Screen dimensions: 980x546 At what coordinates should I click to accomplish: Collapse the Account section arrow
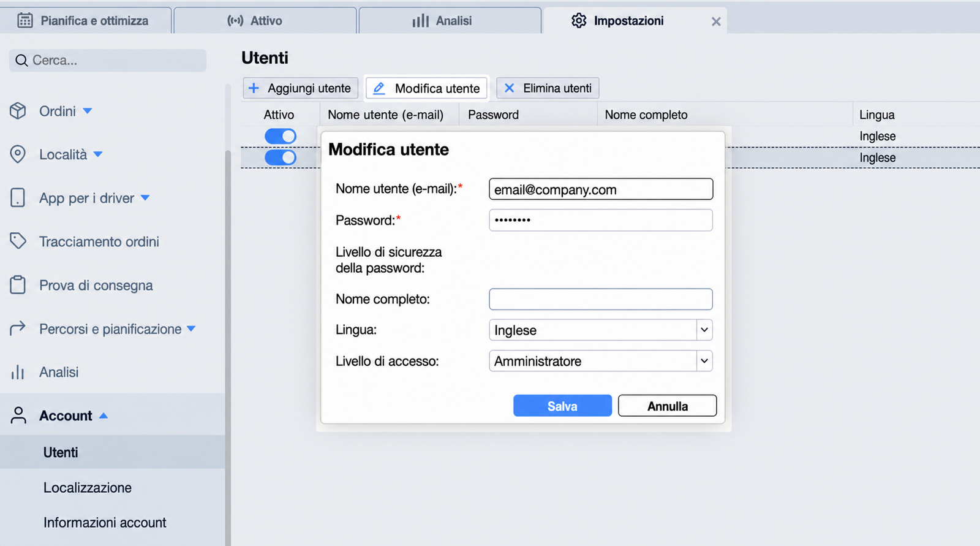104,415
